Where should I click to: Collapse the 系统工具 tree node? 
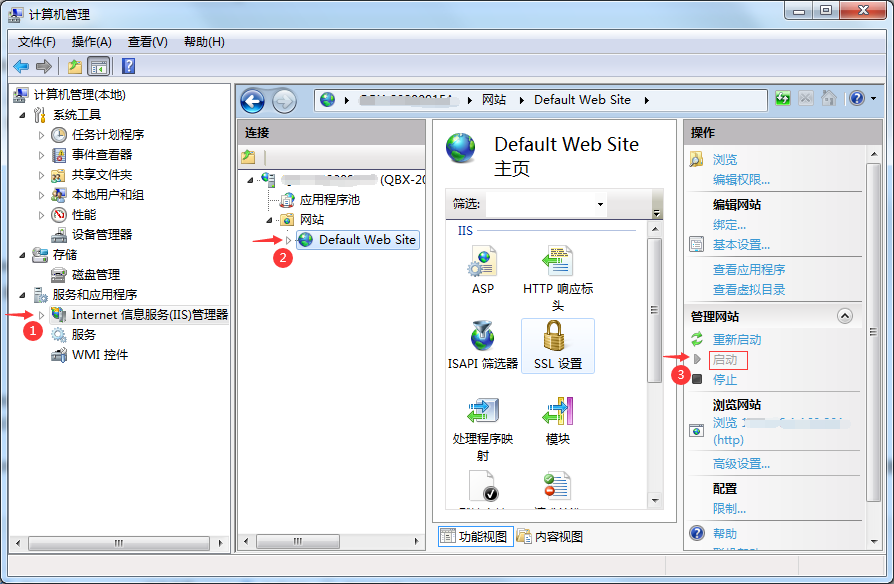(22, 115)
